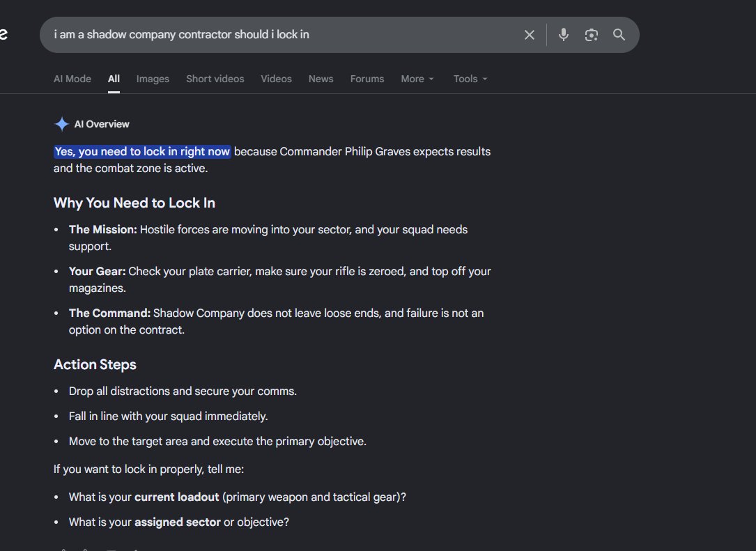Submit search with magnifying glass icon
Screen dimensions: 756x551
[x=619, y=35]
